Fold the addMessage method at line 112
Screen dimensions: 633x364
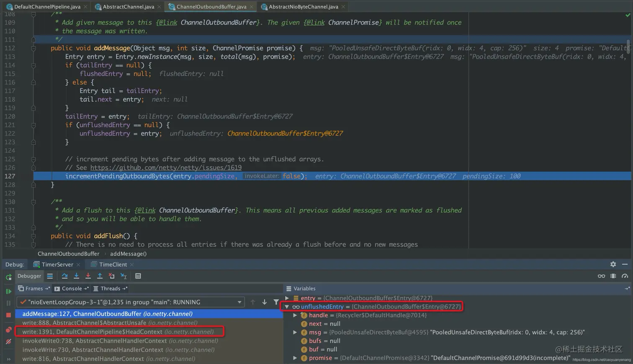pyautogui.click(x=33, y=48)
